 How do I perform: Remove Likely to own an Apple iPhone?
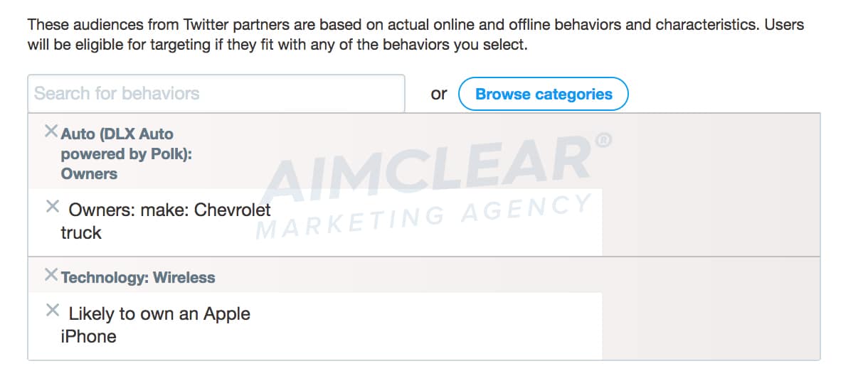[52, 310]
